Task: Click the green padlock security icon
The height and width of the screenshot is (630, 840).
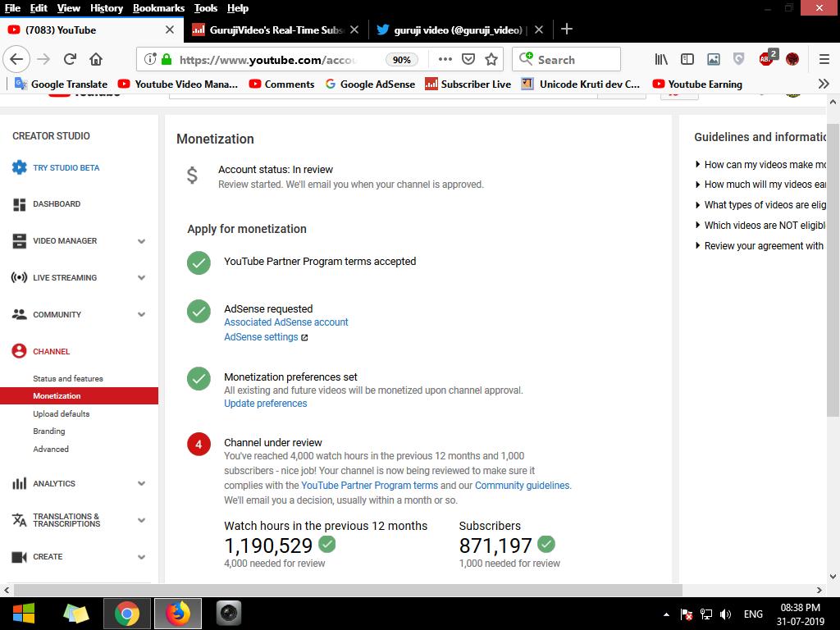Action: (167, 59)
